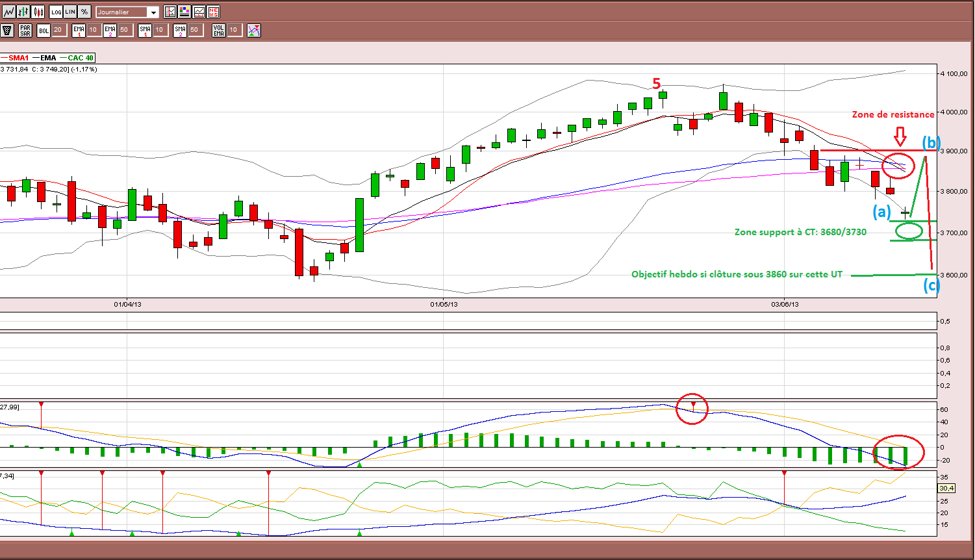This screenshot has height=560, width=975.
Task: Click the 3 700,00 price axis label
Action: click(955, 233)
